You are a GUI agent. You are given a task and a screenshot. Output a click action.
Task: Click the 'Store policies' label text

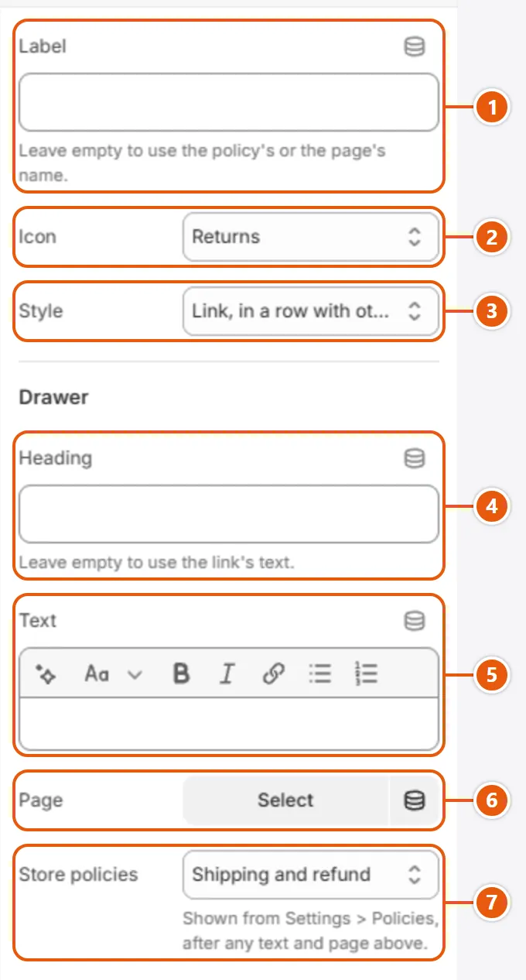[78, 875]
